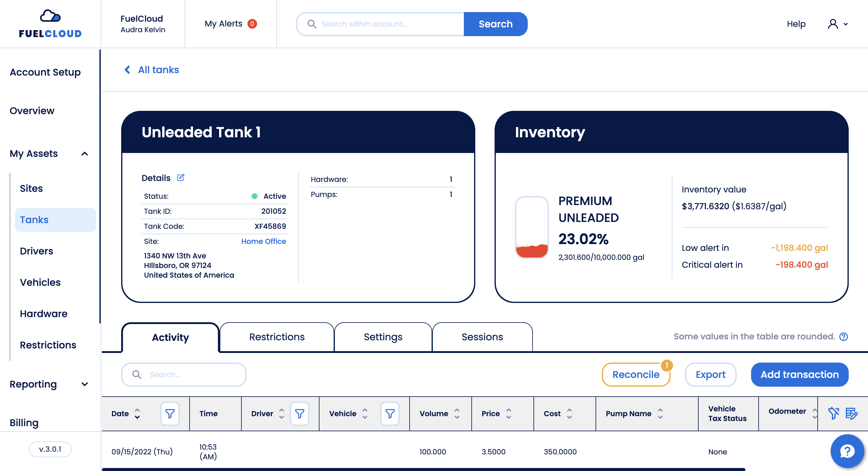868x471 pixels.
Task: Click the premium unleaded tank level gauge
Action: [x=531, y=227]
